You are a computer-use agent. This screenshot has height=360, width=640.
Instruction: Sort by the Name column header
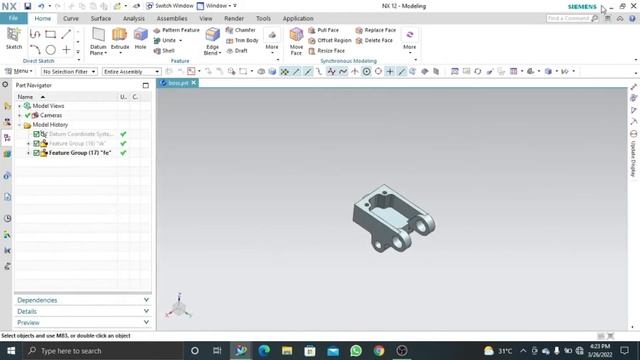[x=67, y=97]
